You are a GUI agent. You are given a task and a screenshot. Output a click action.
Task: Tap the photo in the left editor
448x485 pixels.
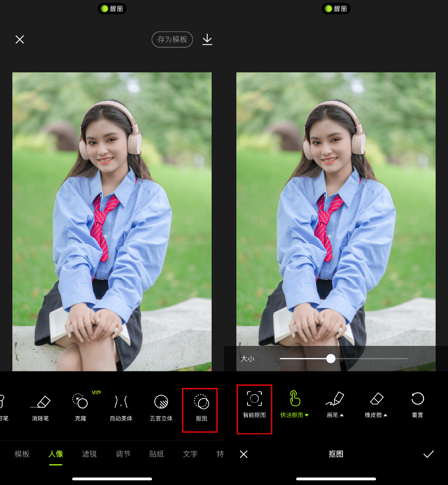point(112,222)
